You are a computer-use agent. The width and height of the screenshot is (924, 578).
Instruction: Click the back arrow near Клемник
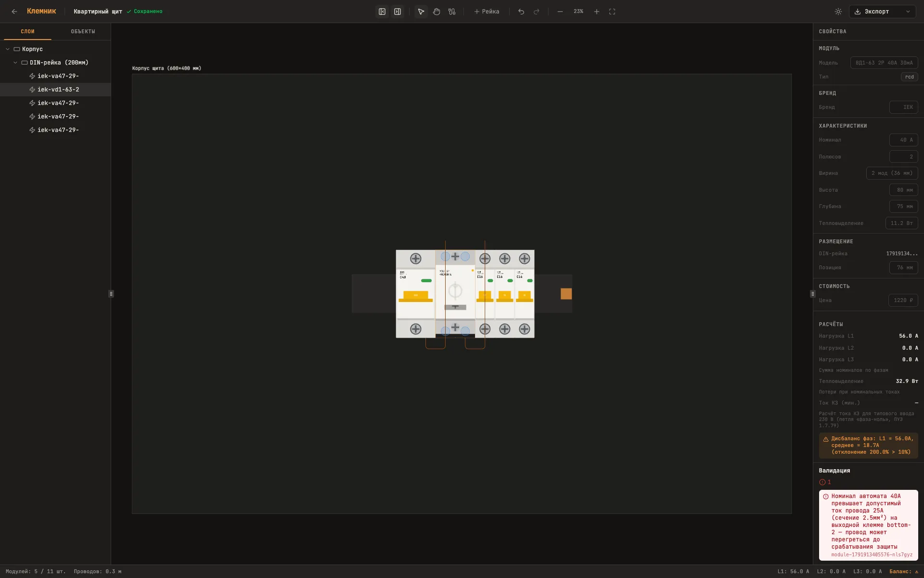pos(14,12)
